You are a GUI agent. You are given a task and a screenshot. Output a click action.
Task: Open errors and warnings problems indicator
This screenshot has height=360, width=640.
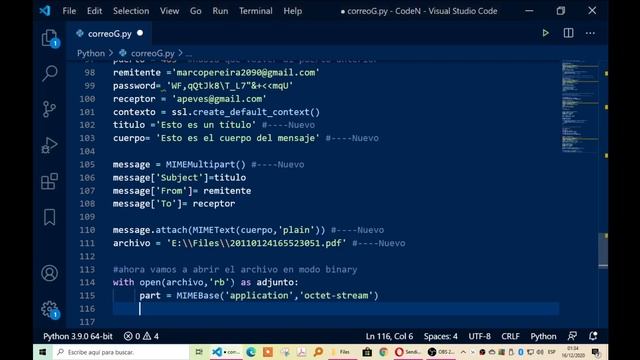tap(141, 336)
